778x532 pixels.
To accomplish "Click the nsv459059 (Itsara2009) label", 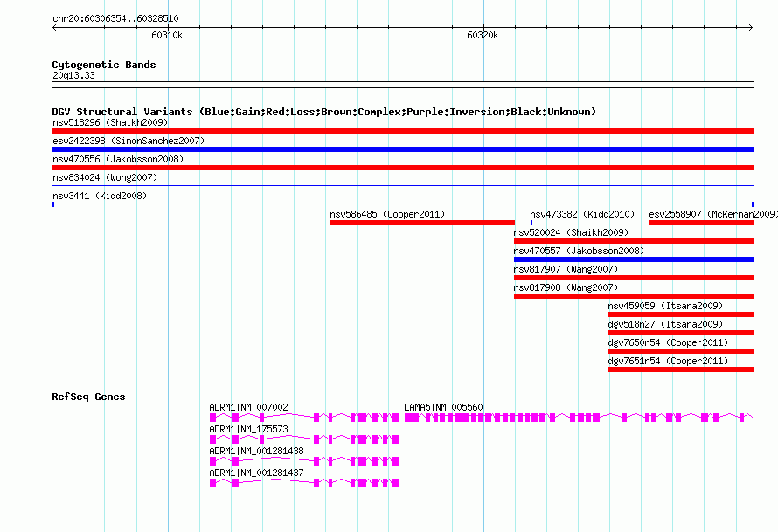I will tap(665, 306).
